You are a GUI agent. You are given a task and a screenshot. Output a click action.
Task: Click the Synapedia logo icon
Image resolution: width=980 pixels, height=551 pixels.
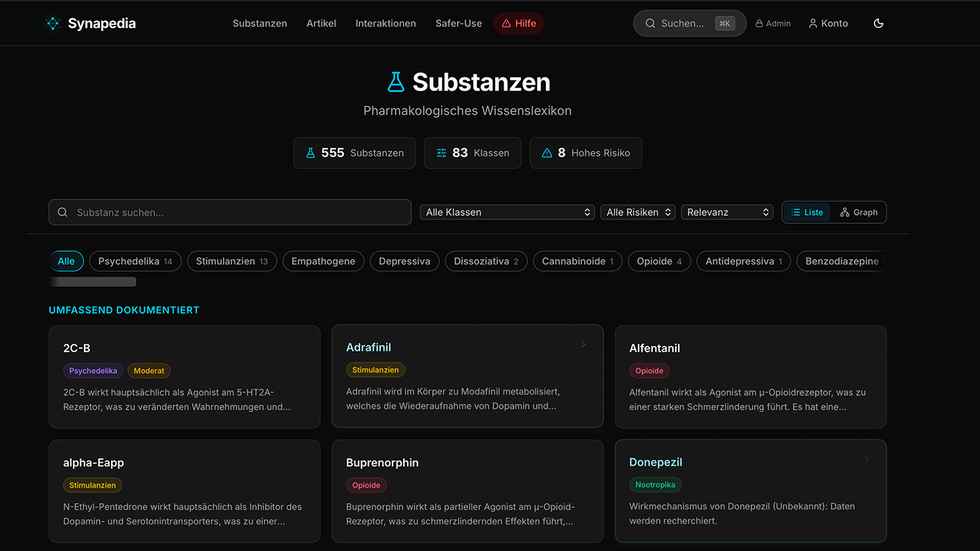52,23
